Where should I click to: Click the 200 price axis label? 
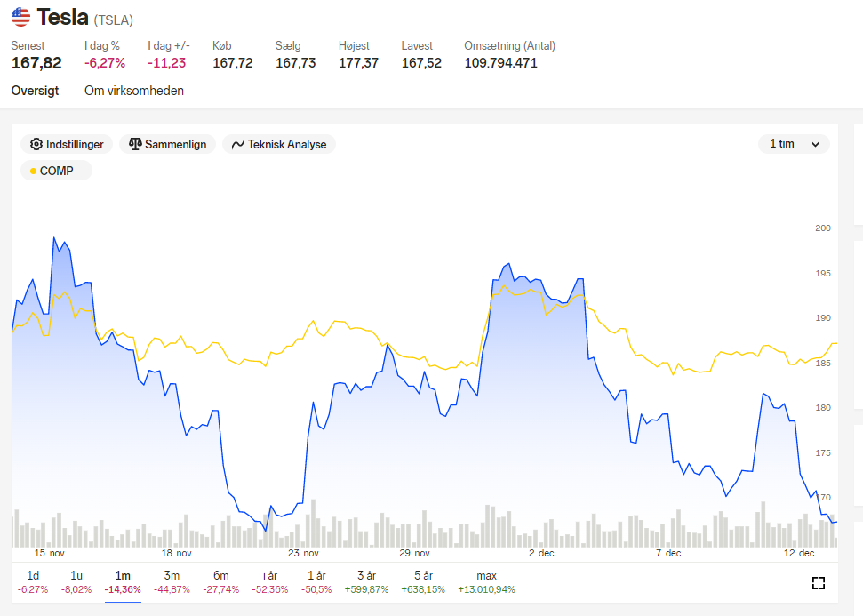[x=823, y=228]
